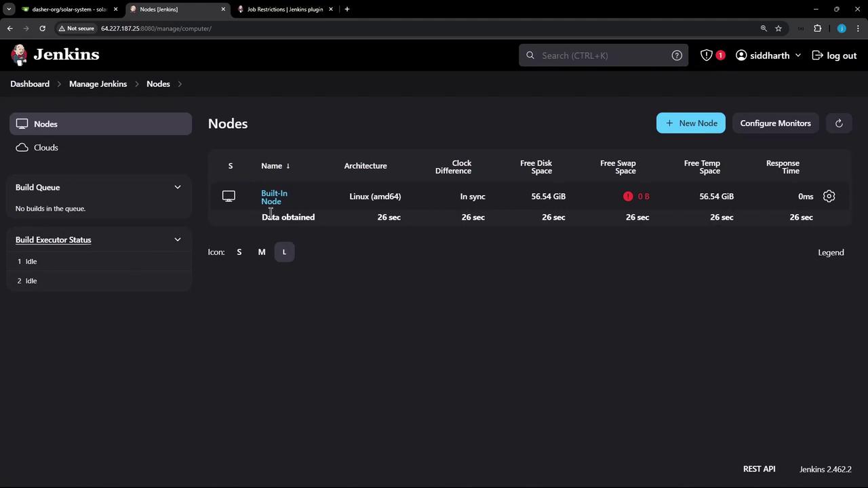The height and width of the screenshot is (488, 868).
Task: Click executor 1 Idle row
Action: coord(100,262)
